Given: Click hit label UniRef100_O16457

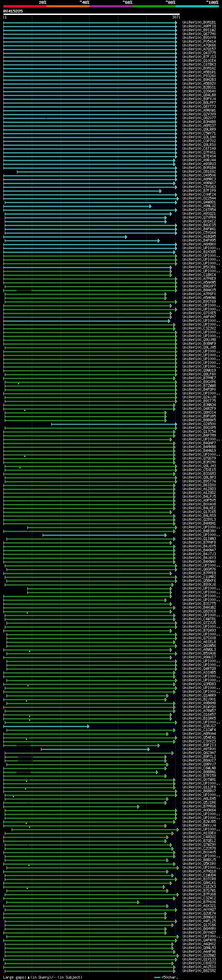Looking at the screenshot, I should pos(199,715).
